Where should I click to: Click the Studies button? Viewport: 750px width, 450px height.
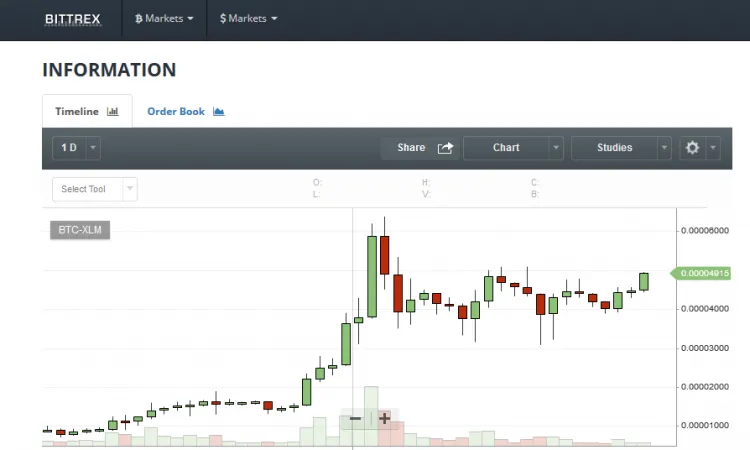pyautogui.click(x=614, y=148)
